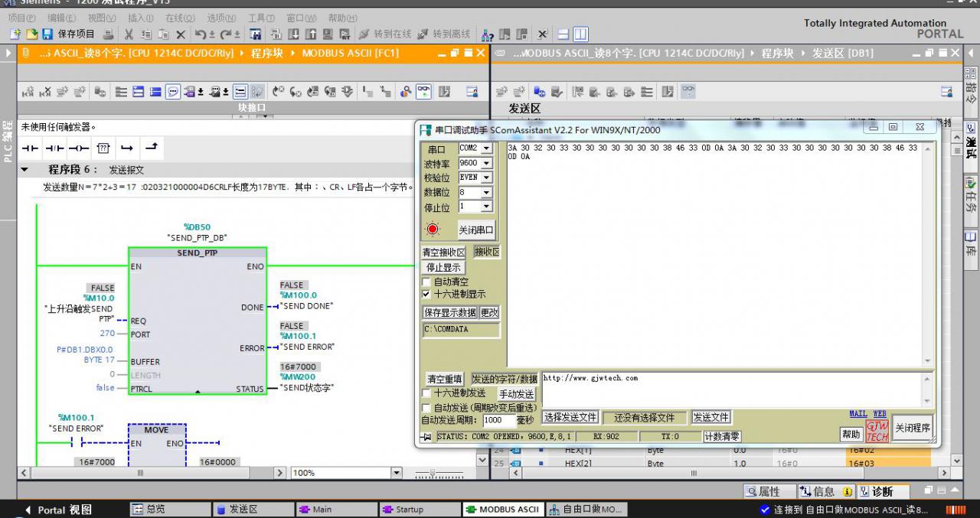Viewport: 980px width, 518px height.
Task: Click the paste icon in main toolbar
Action: pyautogui.click(x=163, y=34)
